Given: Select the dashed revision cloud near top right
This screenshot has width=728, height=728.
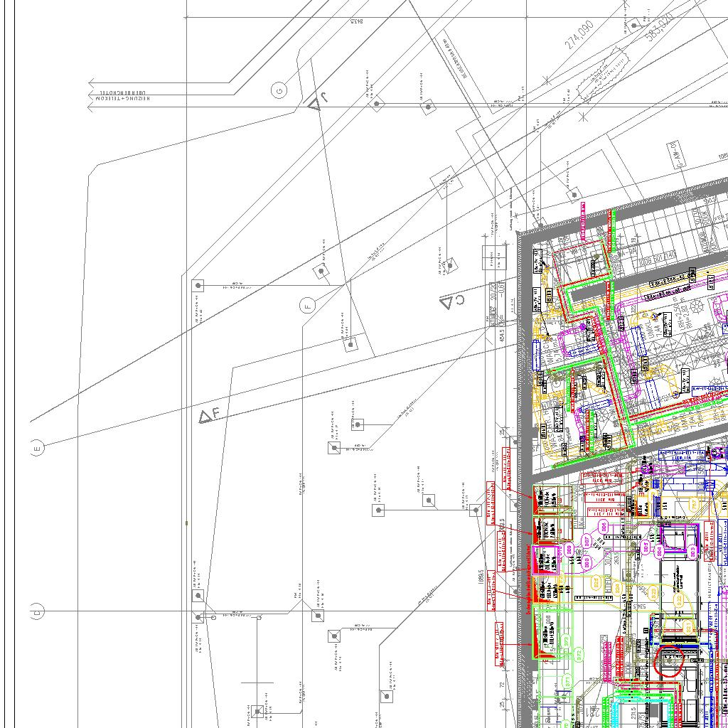Looking at the screenshot, I should (x=603, y=73).
